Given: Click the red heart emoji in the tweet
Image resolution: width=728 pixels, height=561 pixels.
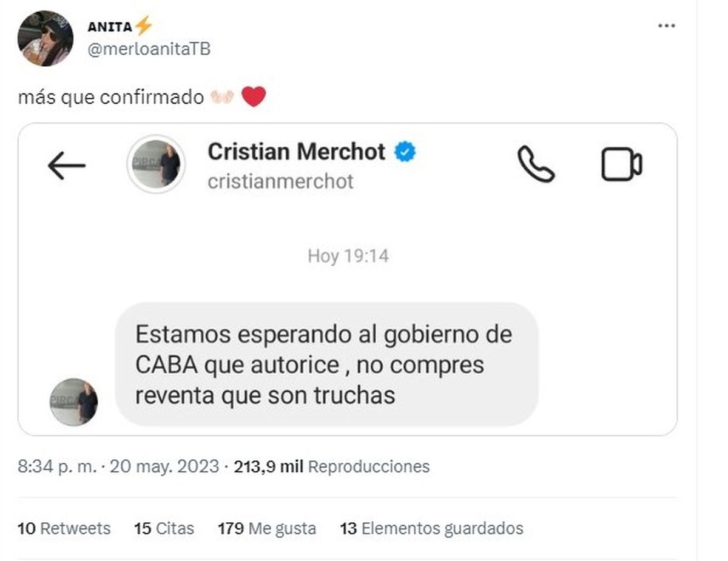Looking at the screenshot, I should tap(254, 96).
